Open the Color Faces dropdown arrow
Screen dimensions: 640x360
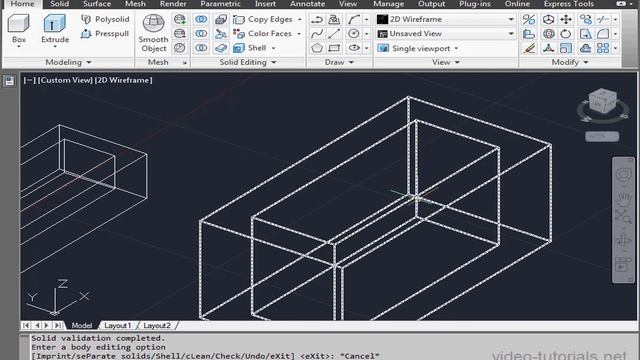pyautogui.click(x=299, y=34)
